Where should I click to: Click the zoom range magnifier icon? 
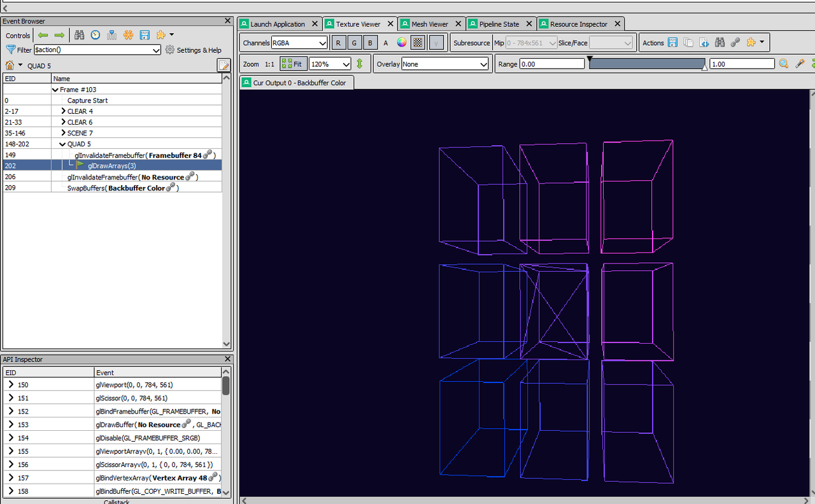784,64
